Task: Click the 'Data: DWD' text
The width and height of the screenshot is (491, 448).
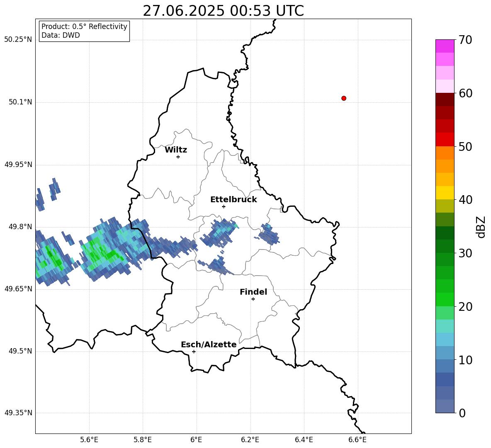Action: coord(61,35)
